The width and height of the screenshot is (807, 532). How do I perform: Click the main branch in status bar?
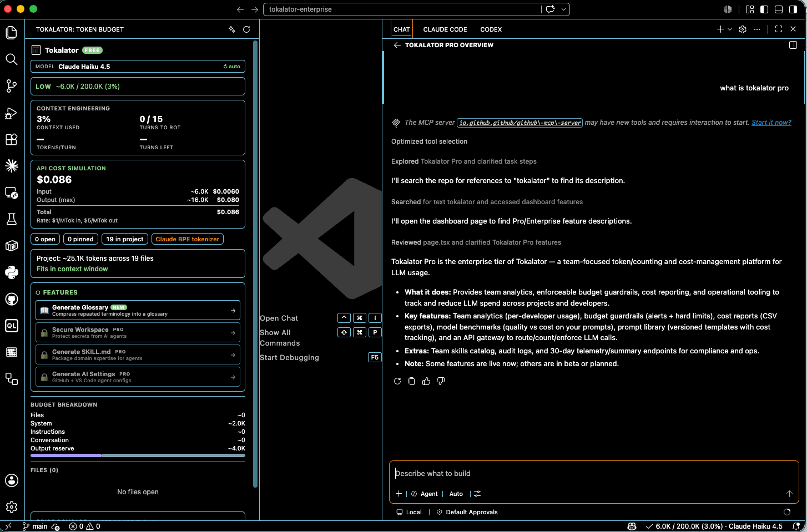pos(35,526)
